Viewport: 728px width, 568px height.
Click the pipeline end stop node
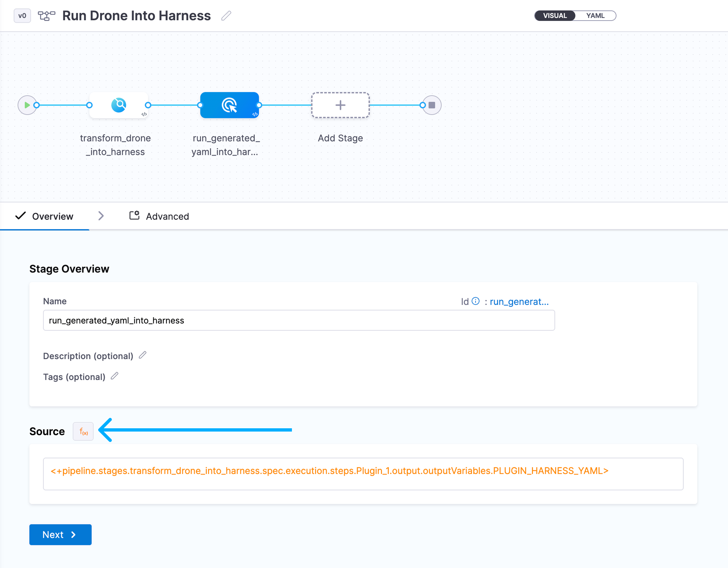click(432, 105)
